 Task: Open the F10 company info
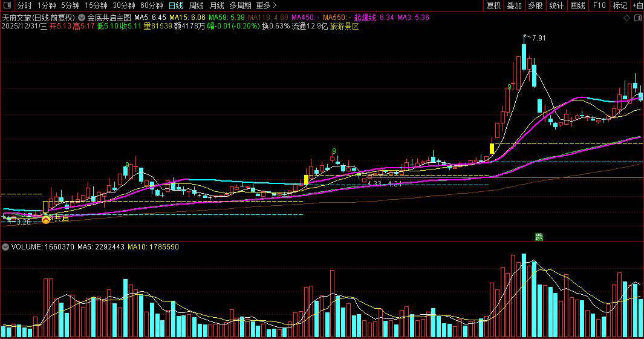[x=599, y=5]
